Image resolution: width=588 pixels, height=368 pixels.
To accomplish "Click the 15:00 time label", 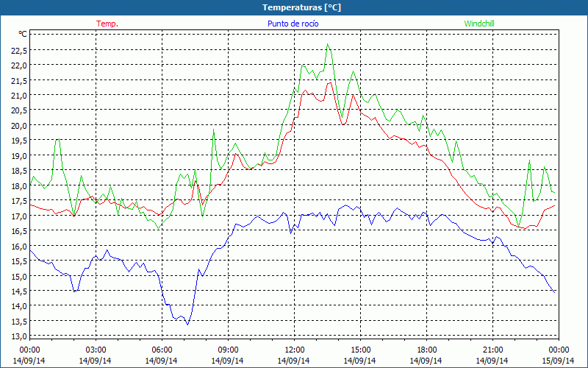I will pyautogui.click(x=360, y=350).
